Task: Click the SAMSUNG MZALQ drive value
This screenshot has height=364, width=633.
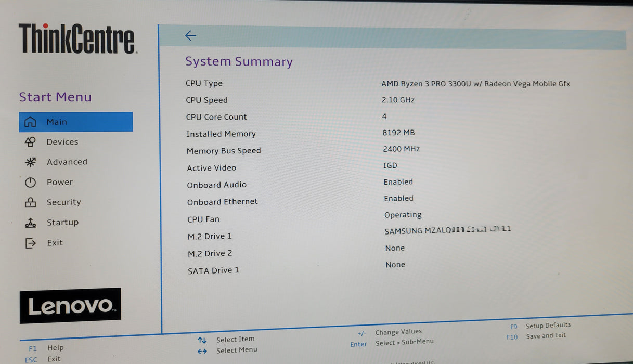Action: pyautogui.click(x=448, y=230)
